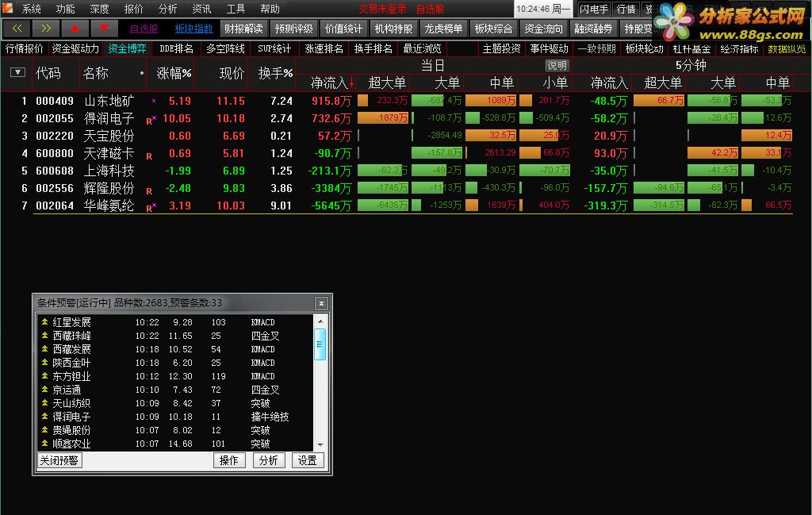The height and width of the screenshot is (515, 812).
Task: Click the double left arrow navigation button
Action: click(x=17, y=28)
